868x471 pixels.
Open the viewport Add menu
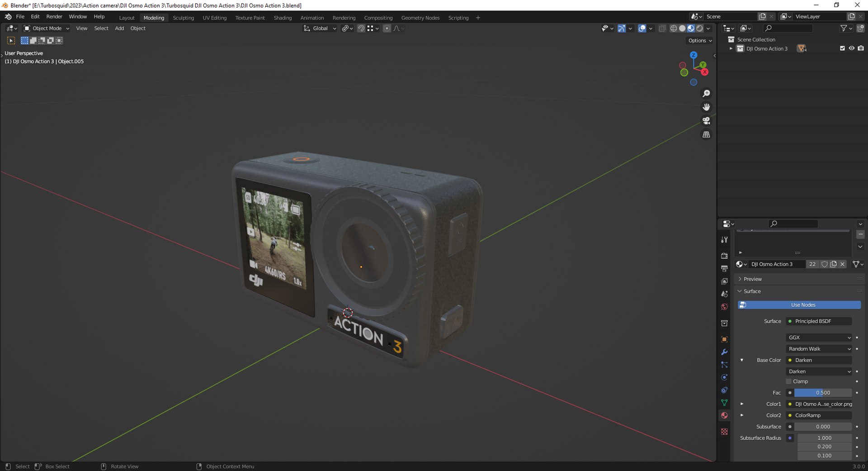[x=119, y=29]
